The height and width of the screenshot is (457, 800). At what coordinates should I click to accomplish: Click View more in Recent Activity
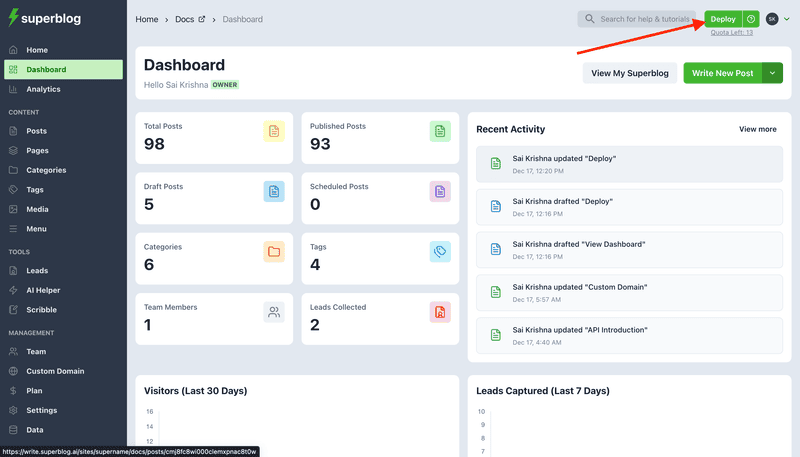757,129
